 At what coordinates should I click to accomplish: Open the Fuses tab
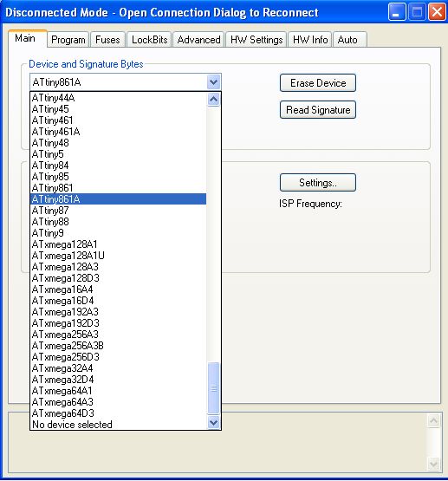(x=107, y=40)
